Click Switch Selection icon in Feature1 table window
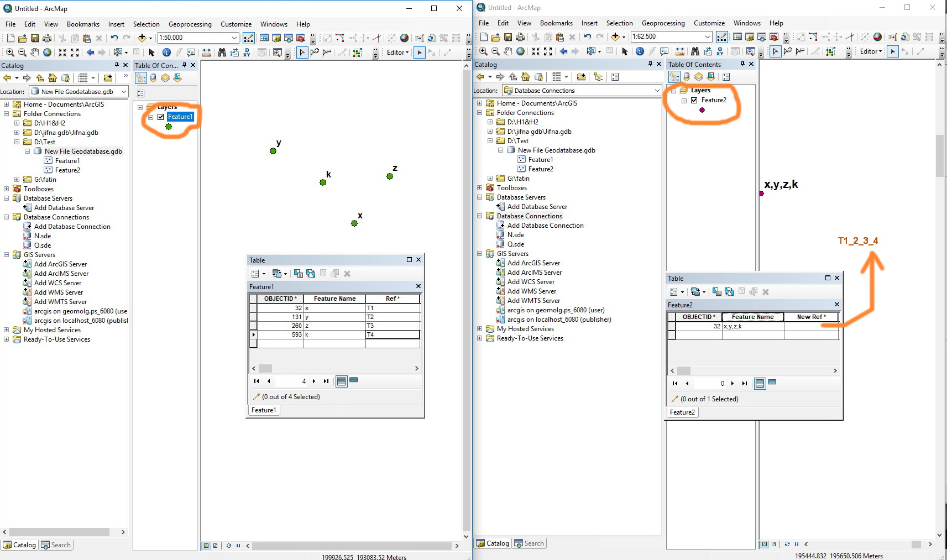This screenshot has height=560, width=947. click(x=311, y=273)
